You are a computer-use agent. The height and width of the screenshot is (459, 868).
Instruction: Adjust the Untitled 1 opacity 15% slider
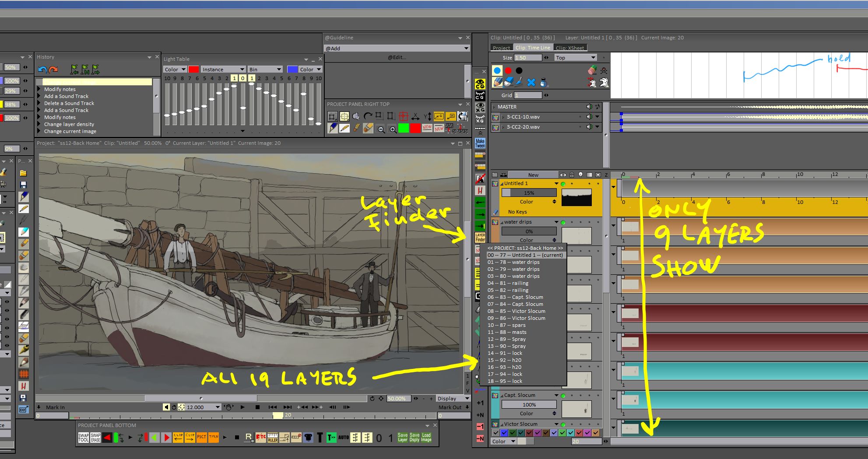(x=529, y=193)
